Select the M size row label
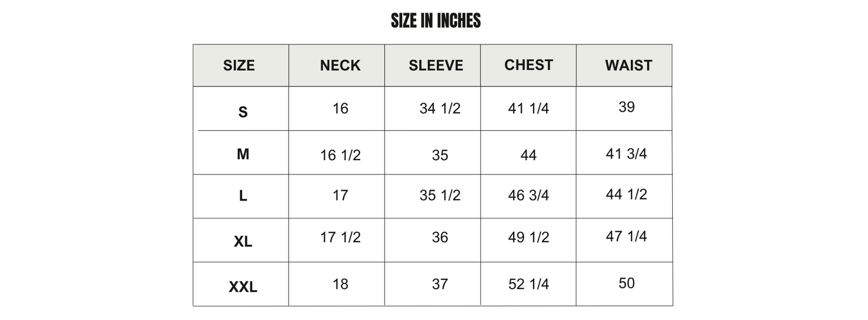 coord(243,154)
